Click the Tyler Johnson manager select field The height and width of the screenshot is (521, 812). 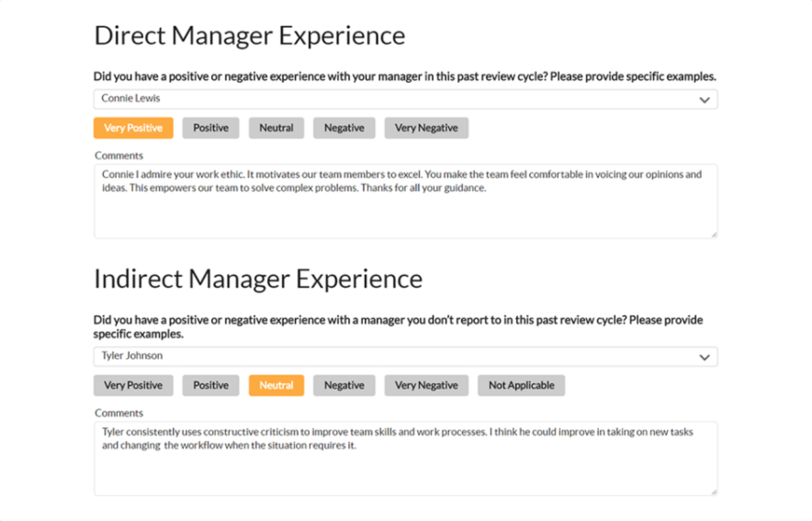click(378, 356)
